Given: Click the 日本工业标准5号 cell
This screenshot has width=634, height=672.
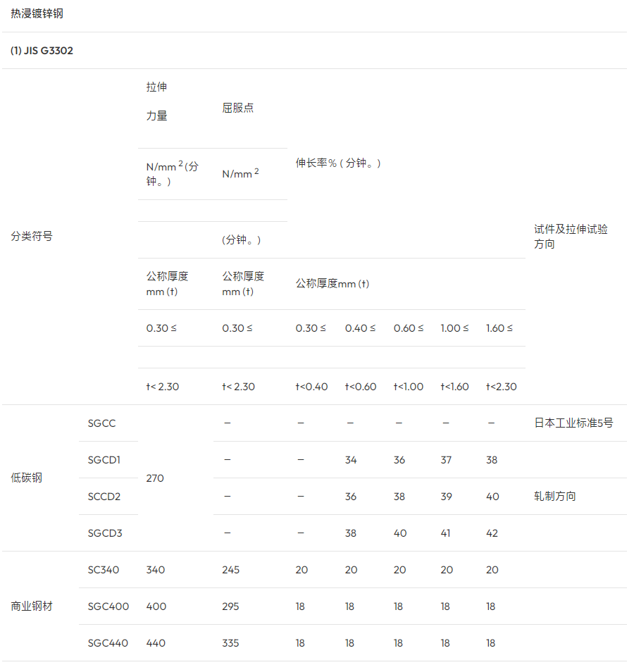Looking at the screenshot, I should pyautogui.click(x=573, y=423).
